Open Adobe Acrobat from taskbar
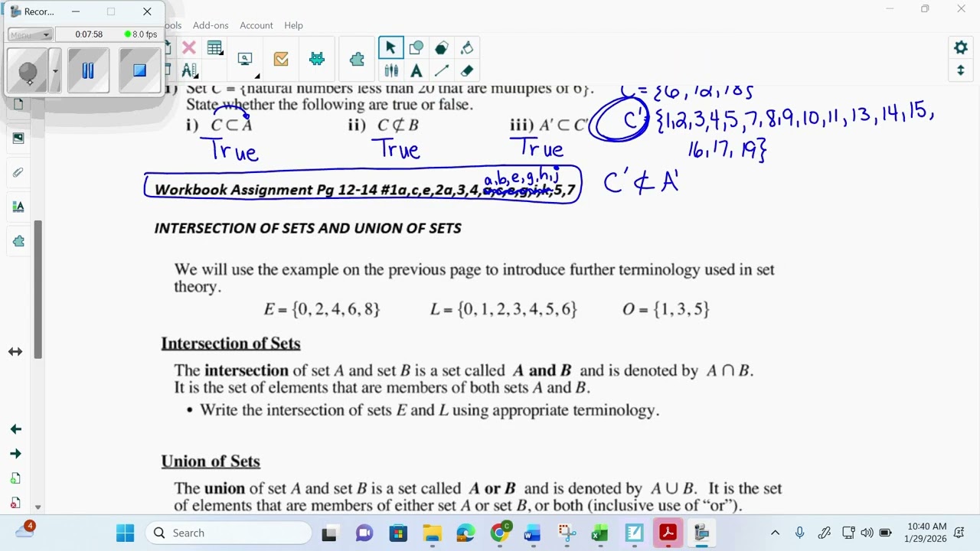The height and width of the screenshot is (551, 980). (x=668, y=533)
